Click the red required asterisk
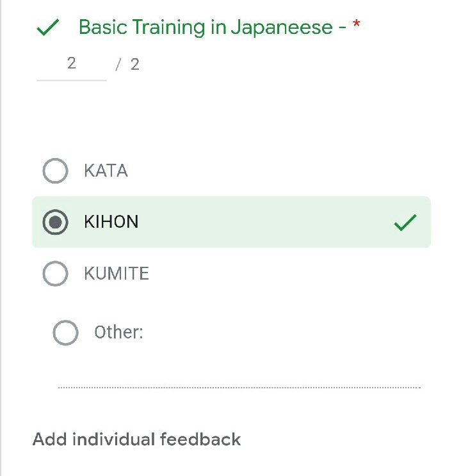 point(357,26)
